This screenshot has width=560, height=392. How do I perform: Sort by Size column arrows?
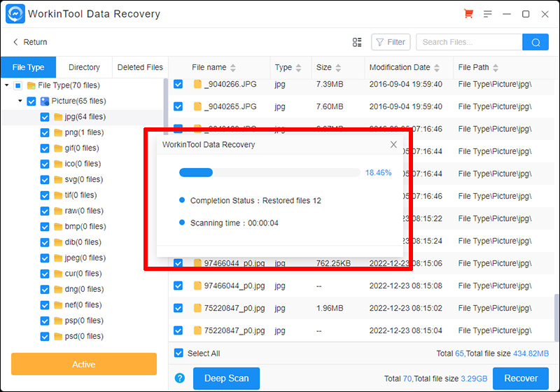tap(338, 67)
